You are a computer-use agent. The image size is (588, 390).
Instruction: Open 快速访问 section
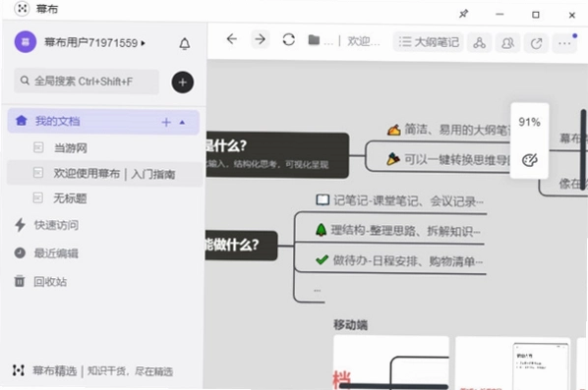click(57, 225)
